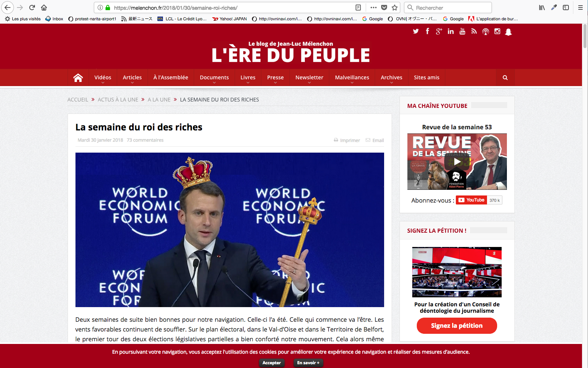Open the Revue de la semaine 53 title
This screenshot has height=368, width=588.
pos(457,127)
